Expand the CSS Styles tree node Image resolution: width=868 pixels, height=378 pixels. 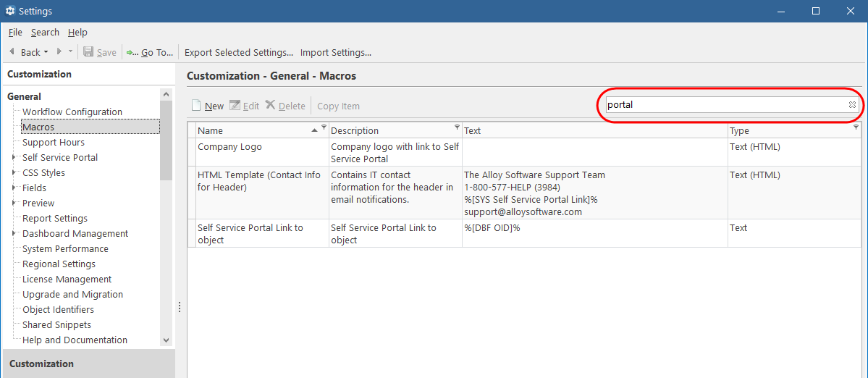coord(13,172)
